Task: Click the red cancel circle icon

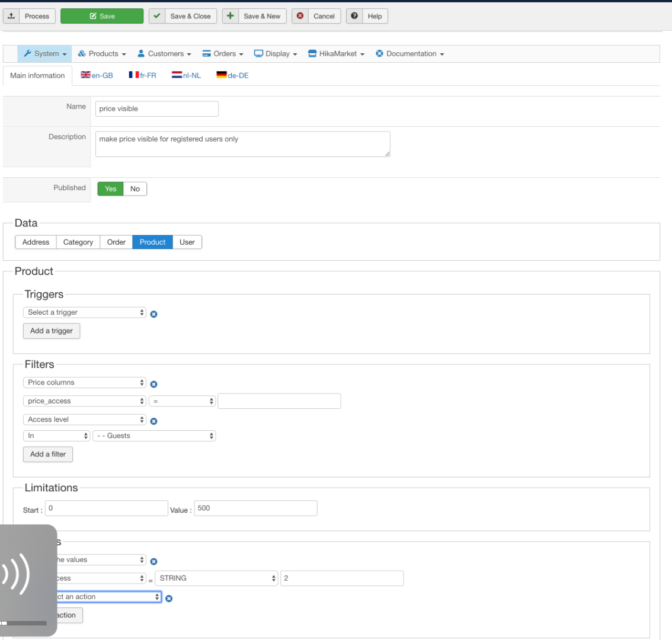Action: point(300,16)
